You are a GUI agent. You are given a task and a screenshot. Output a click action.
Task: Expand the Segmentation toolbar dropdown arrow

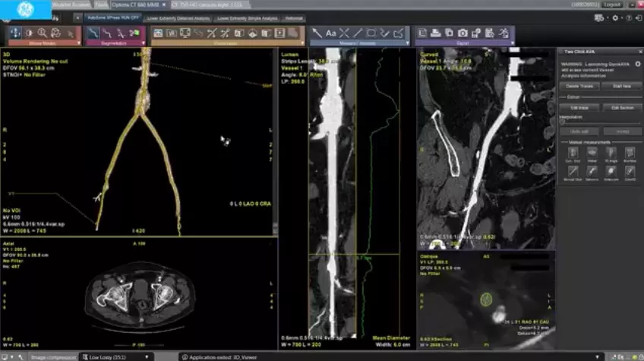pyautogui.click(x=144, y=43)
